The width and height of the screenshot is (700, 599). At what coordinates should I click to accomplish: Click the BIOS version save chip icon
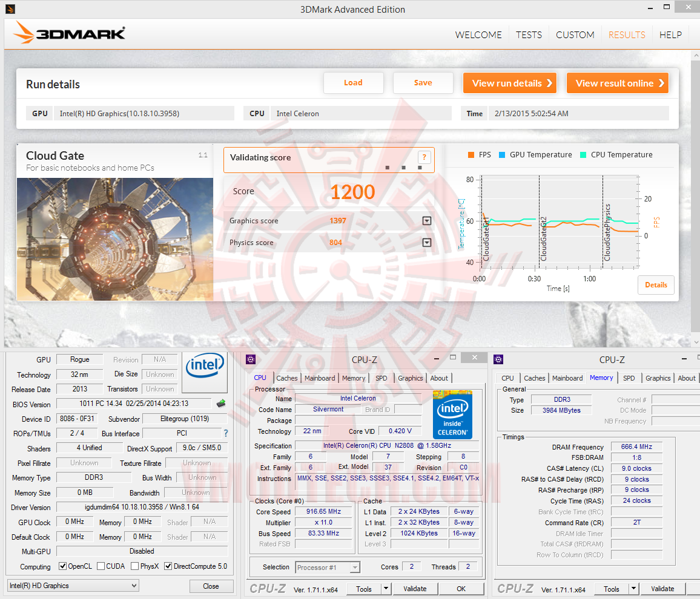point(221,404)
